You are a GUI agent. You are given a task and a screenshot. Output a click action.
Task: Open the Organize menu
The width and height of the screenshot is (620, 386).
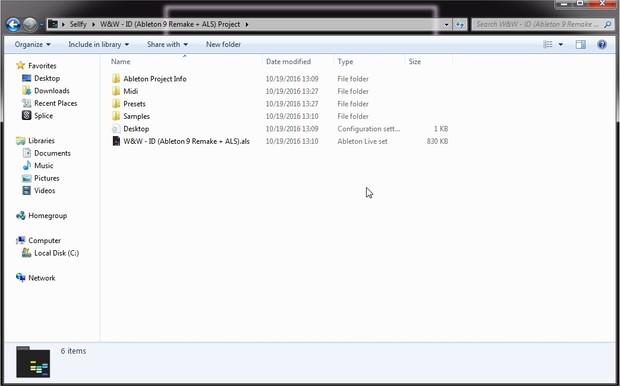[32, 44]
